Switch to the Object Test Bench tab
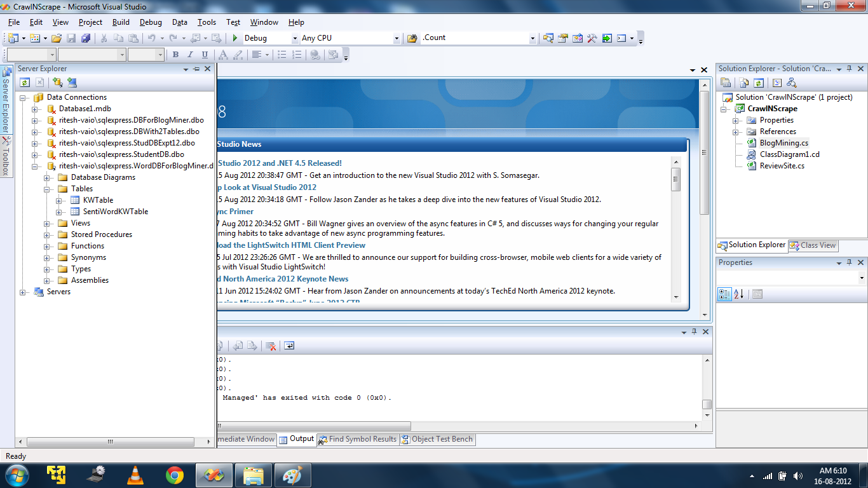The height and width of the screenshot is (488, 868). (437, 439)
